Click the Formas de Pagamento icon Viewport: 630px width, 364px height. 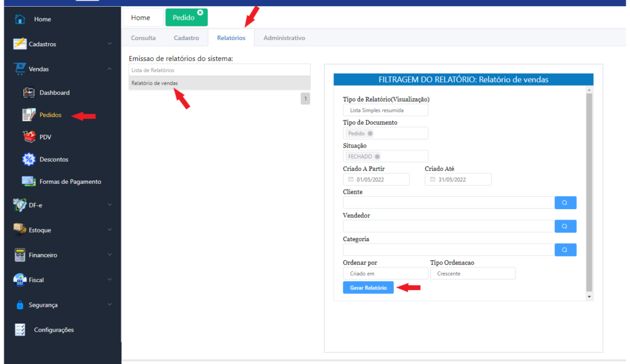click(x=28, y=181)
